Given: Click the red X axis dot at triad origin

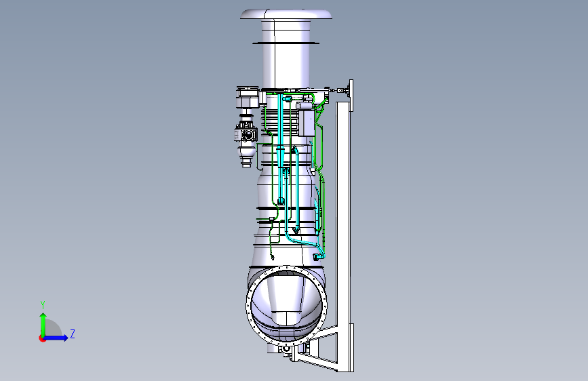Looking at the screenshot, I should [x=41, y=338].
